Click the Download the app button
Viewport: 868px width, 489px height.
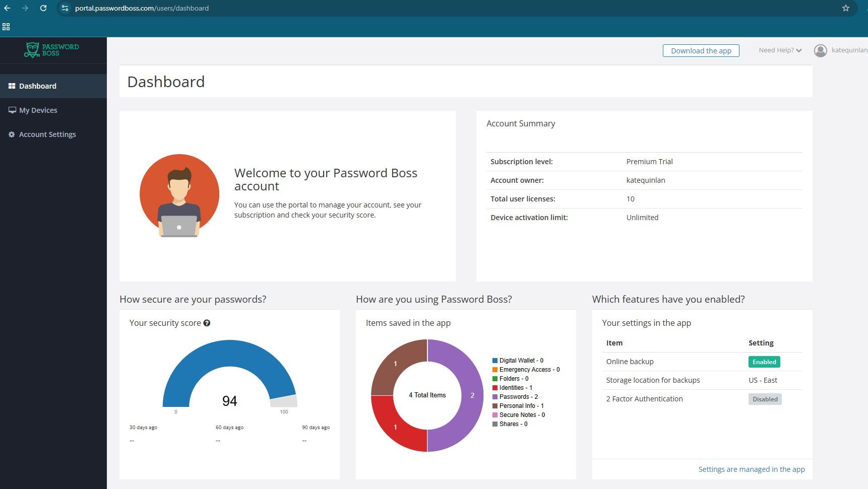pyautogui.click(x=701, y=50)
